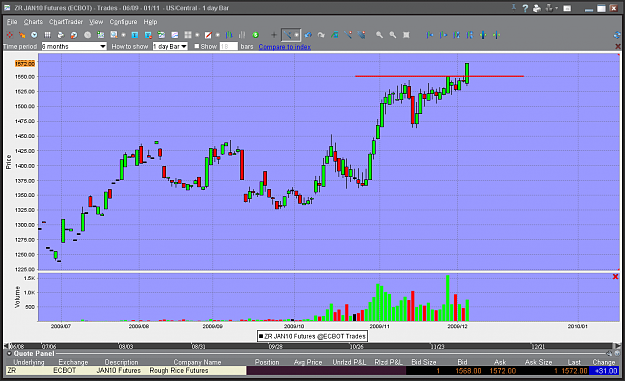Click the blue T icon with red mark

pyautogui.click(x=148, y=35)
